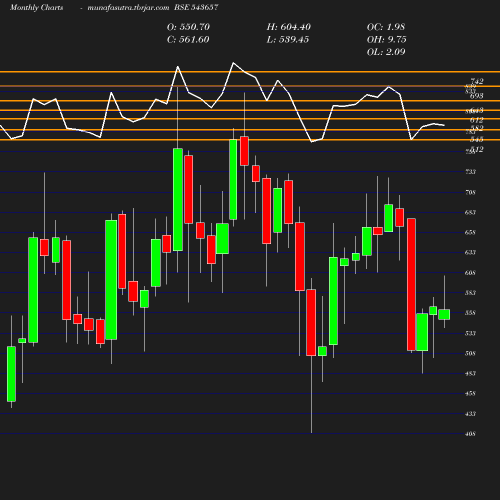Click the "Monthly Charts" title text

(36, 7)
